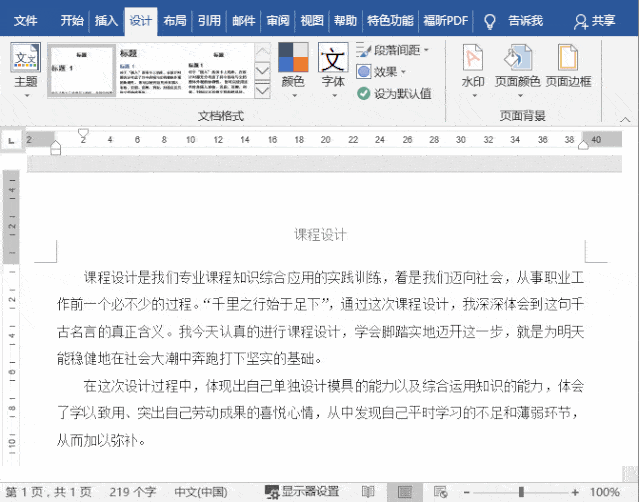Switch to the 邮件 tab

pos(243,21)
